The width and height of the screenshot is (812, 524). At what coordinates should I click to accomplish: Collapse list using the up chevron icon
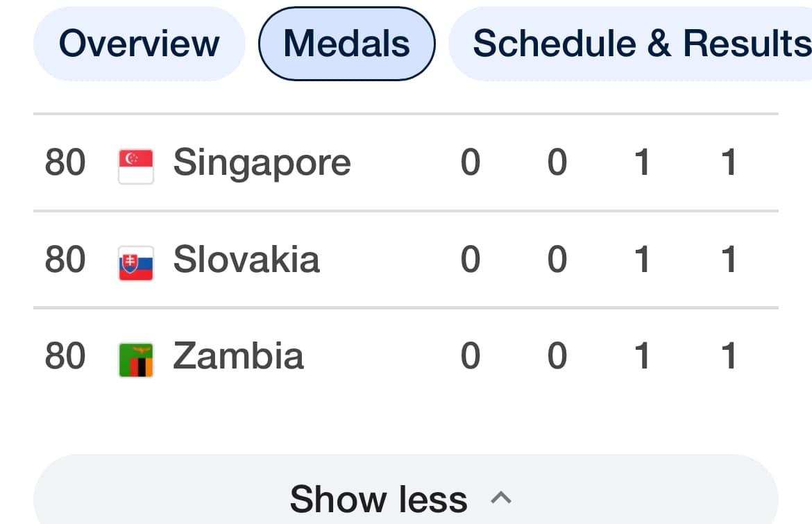(501, 498)
